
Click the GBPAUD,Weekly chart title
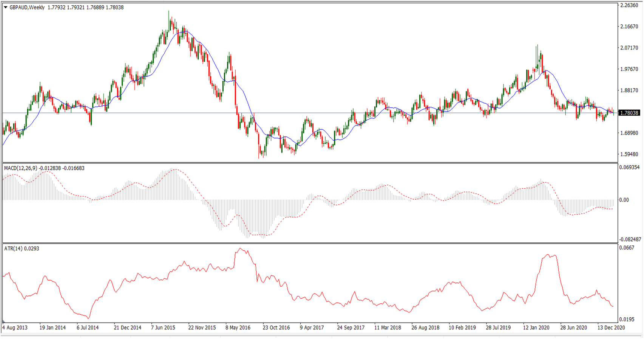click(x=27, y=7)
